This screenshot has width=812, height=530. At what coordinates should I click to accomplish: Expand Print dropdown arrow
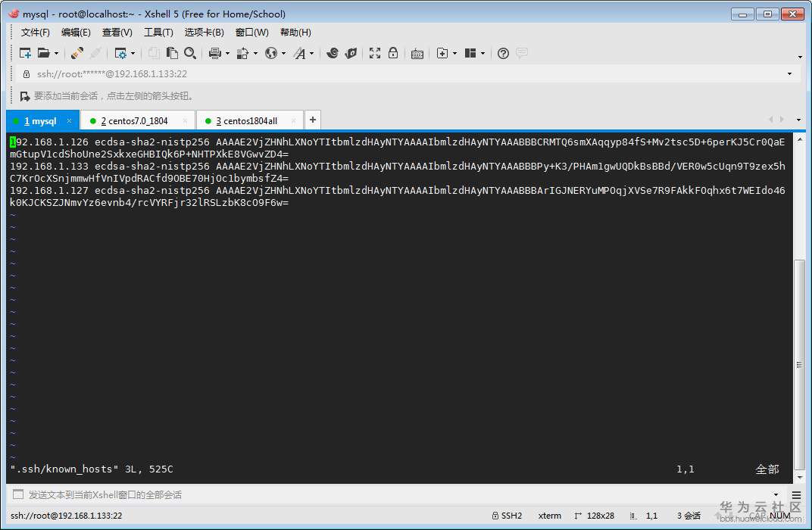coord(227,53)
